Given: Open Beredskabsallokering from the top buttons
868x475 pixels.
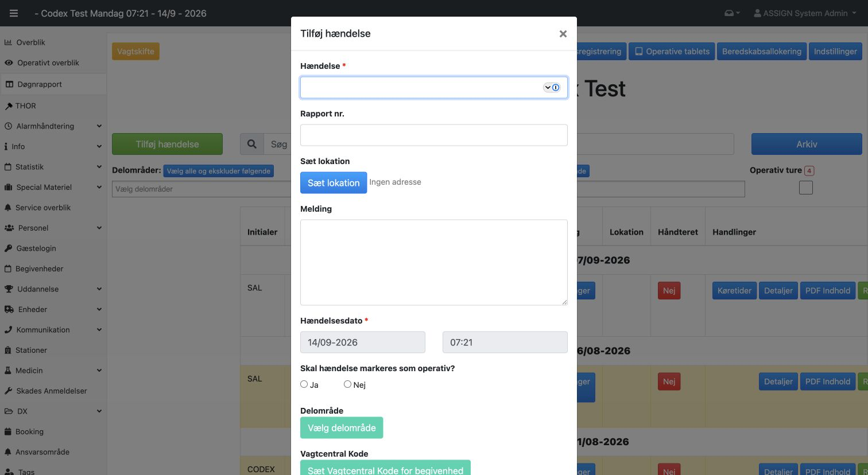Looking at the screenshot, I should [x=762, y=52].
